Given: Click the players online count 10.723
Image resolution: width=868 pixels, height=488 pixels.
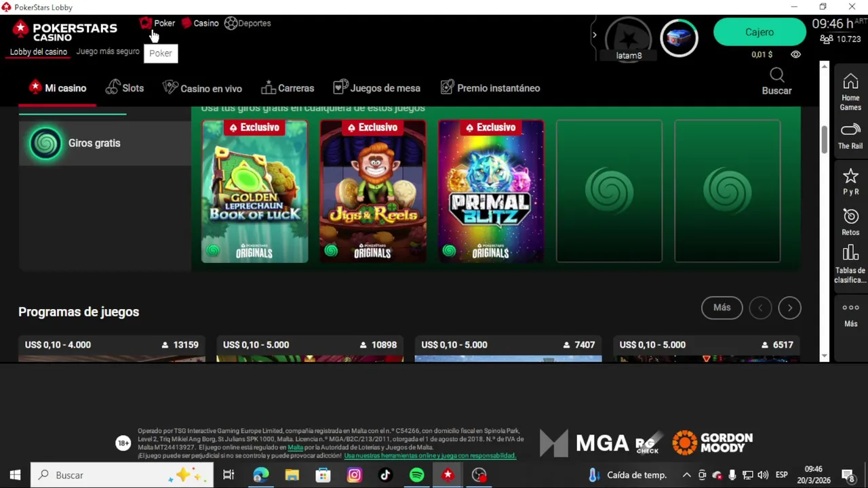Looking at the screenshot, I should pos(841,39).
